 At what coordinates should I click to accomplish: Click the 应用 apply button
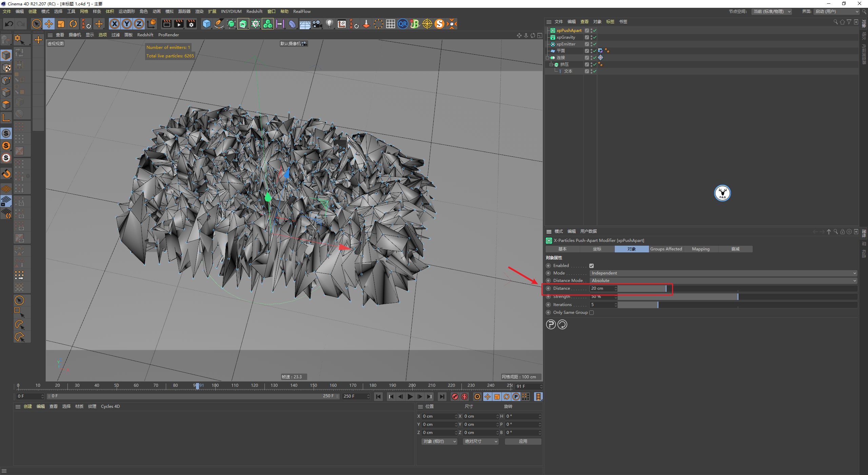(x=523, y=441)
